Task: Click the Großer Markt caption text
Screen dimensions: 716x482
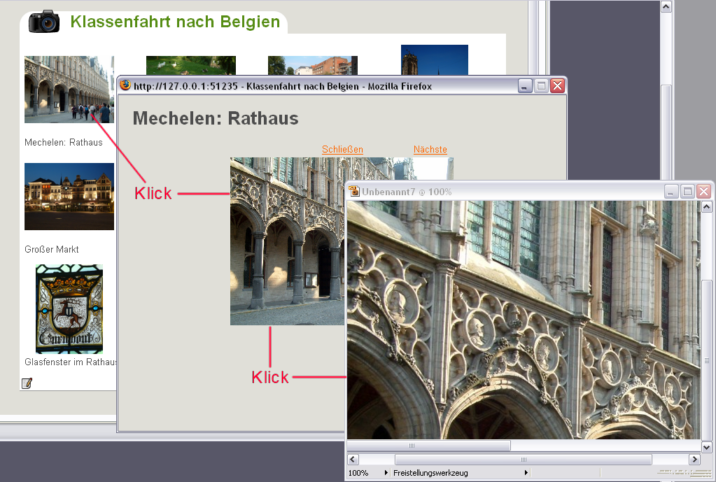Action: pos(52,249)
